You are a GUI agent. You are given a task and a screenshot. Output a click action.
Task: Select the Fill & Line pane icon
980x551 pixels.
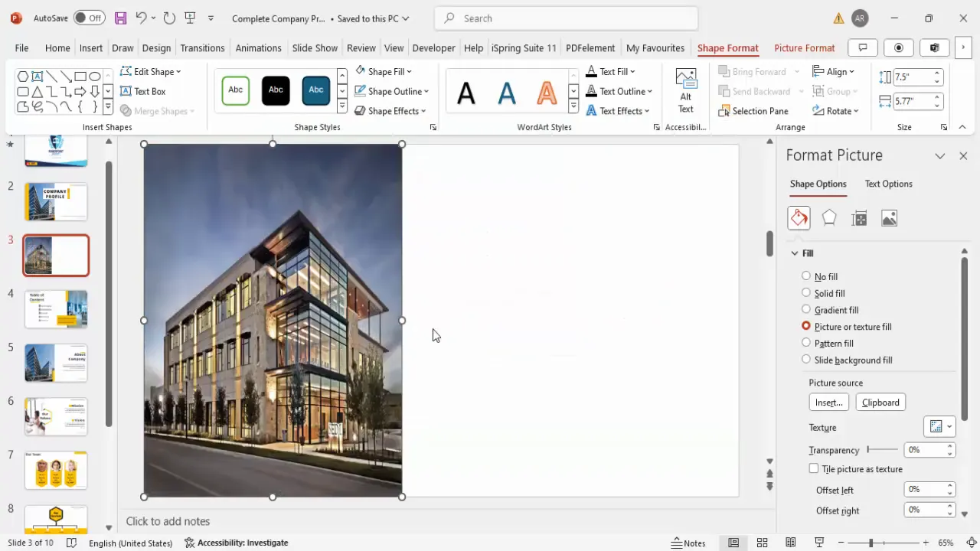(x=799, y=218)
